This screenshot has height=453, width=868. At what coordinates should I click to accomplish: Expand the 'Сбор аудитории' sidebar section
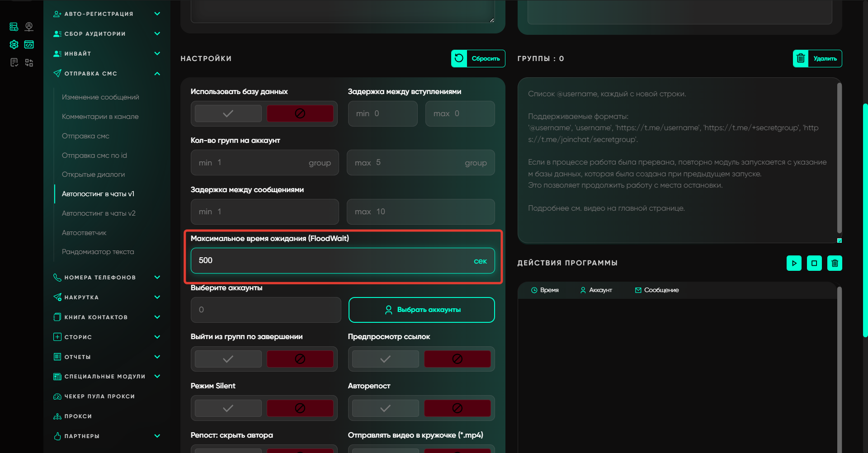coord(157,34)
